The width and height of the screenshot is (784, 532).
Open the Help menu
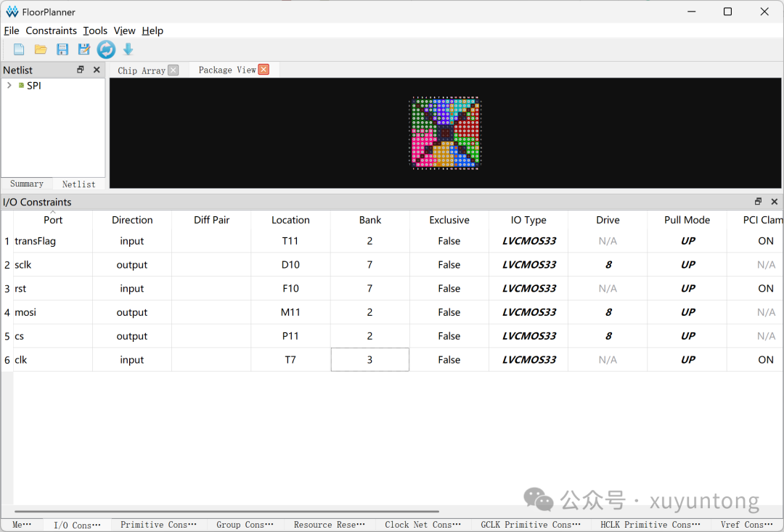click(152, 30)
